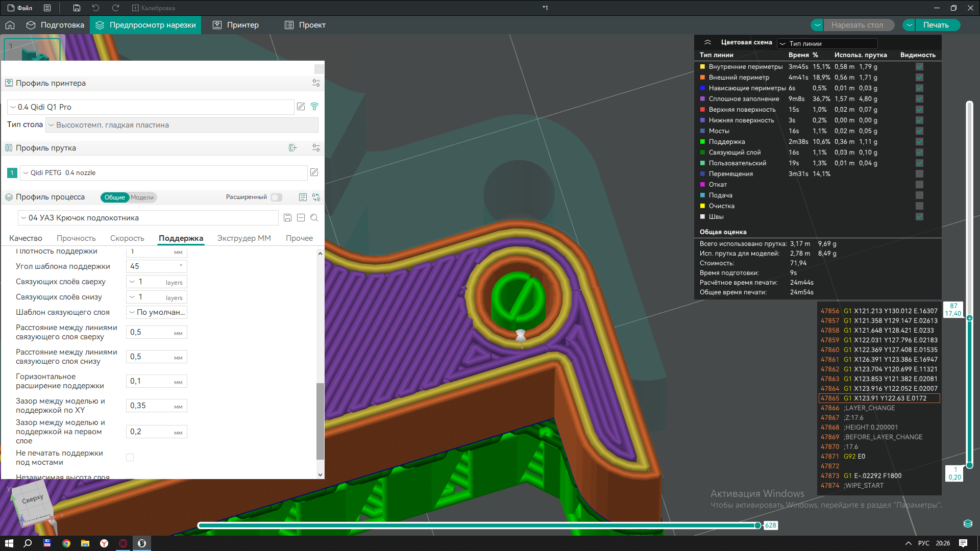Screen dimensions: 980x551
Task: Open printer profile settings icon
Action: (316, 83)
